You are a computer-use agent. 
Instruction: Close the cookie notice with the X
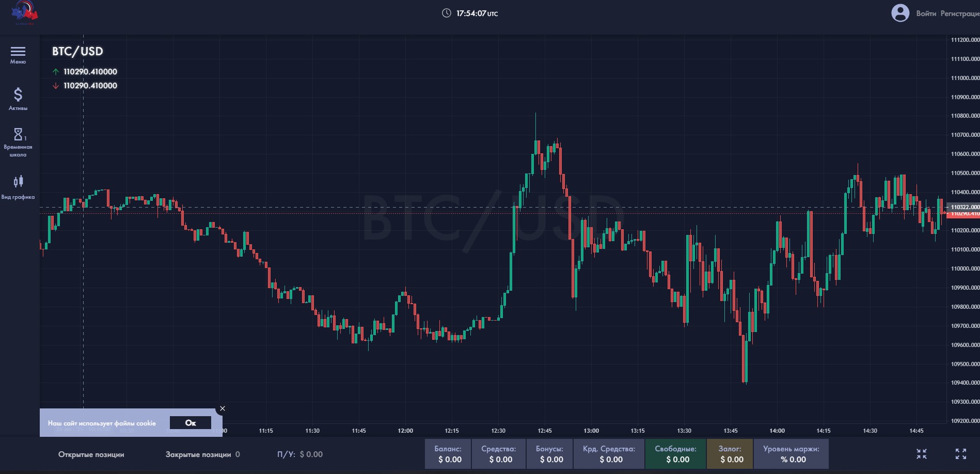click(223, 408)
